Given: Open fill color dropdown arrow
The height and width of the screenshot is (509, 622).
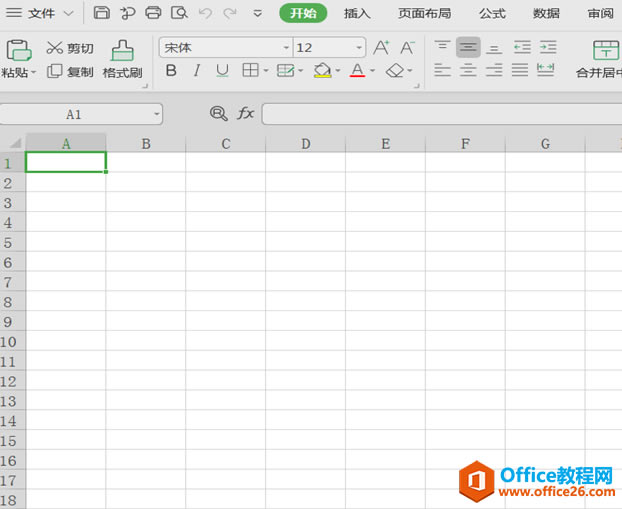Looking at the screenshot, I should pyautogui.click(x=338, y=71).
